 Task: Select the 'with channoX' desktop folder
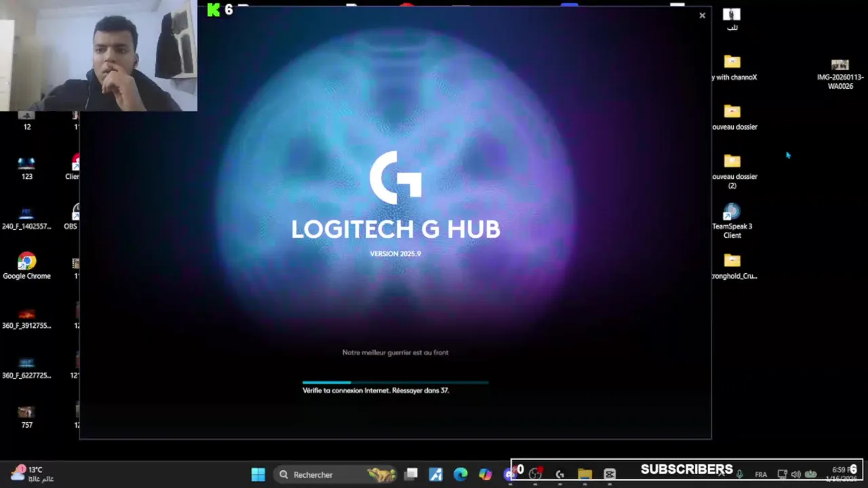pos(734,68)
